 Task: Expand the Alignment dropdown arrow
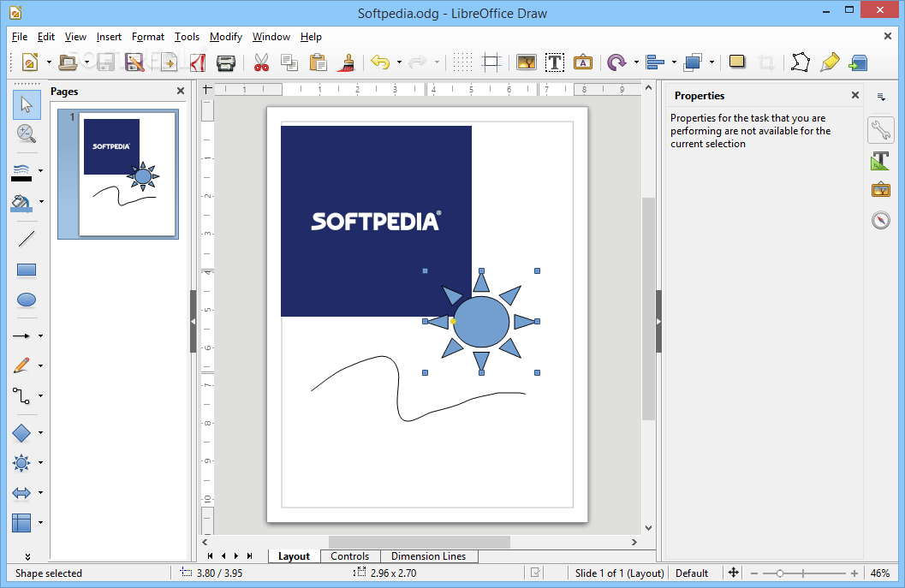coord(674,62)
